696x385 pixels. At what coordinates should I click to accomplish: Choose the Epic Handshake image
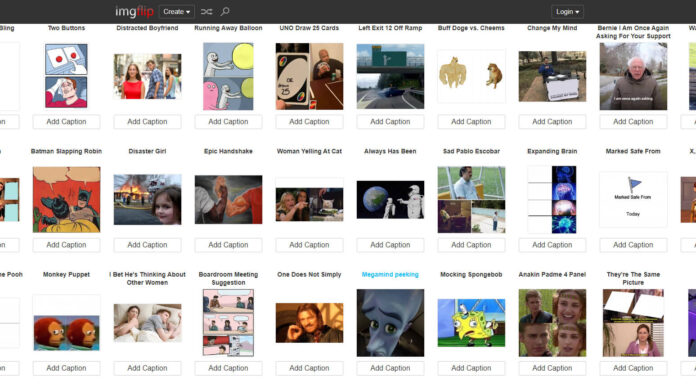(x=228, y=199)
